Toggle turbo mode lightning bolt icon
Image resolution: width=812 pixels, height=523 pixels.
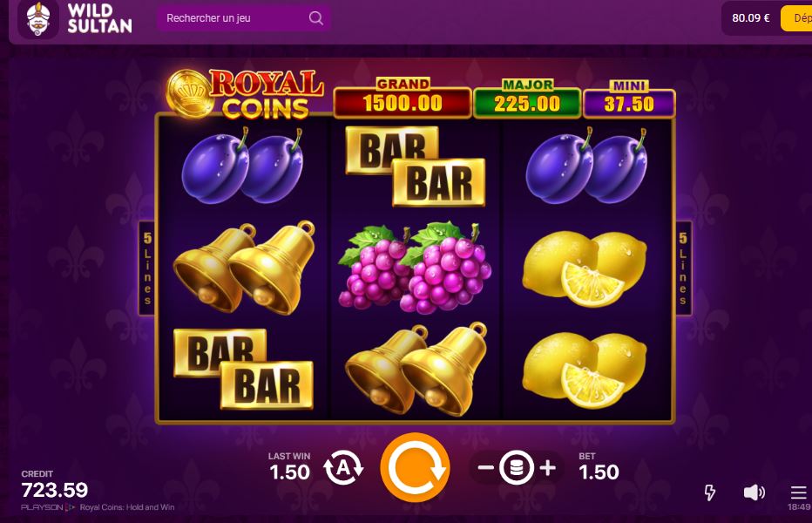710,492
